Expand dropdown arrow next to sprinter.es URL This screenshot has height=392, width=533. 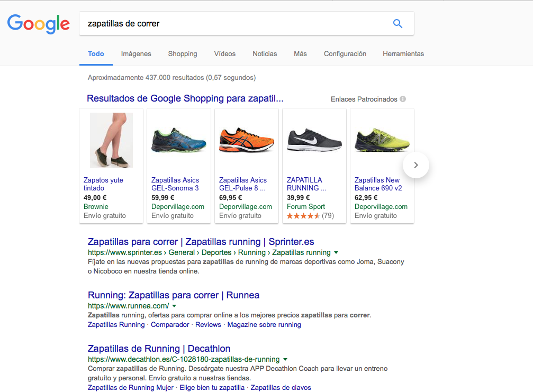point(337,253)
